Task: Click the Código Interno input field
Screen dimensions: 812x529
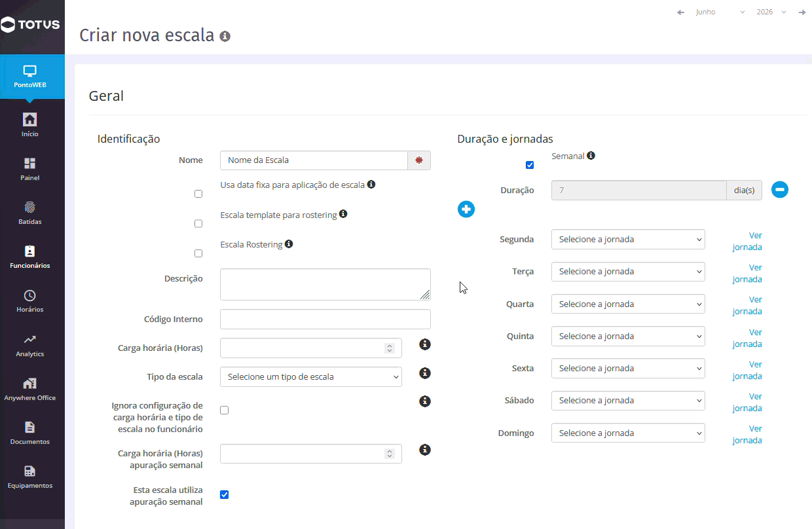Action: pyautogui.click(x=325, y=319)
